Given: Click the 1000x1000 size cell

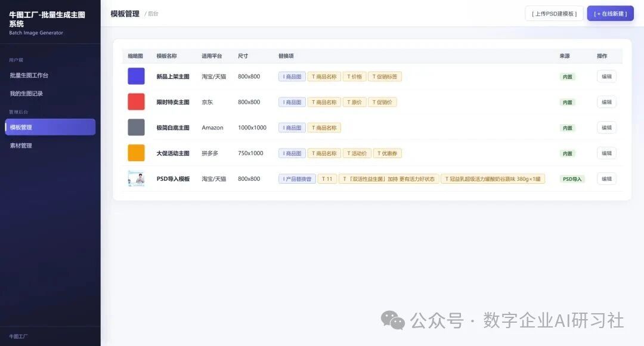Looking at the screenshot, I should click(x=252, y=128).
